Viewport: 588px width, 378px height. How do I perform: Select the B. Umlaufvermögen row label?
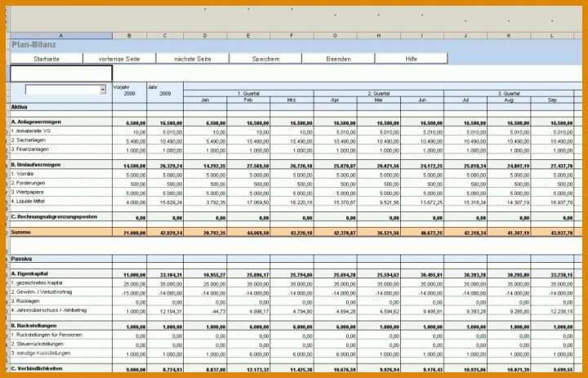click(x=36, y=165)
